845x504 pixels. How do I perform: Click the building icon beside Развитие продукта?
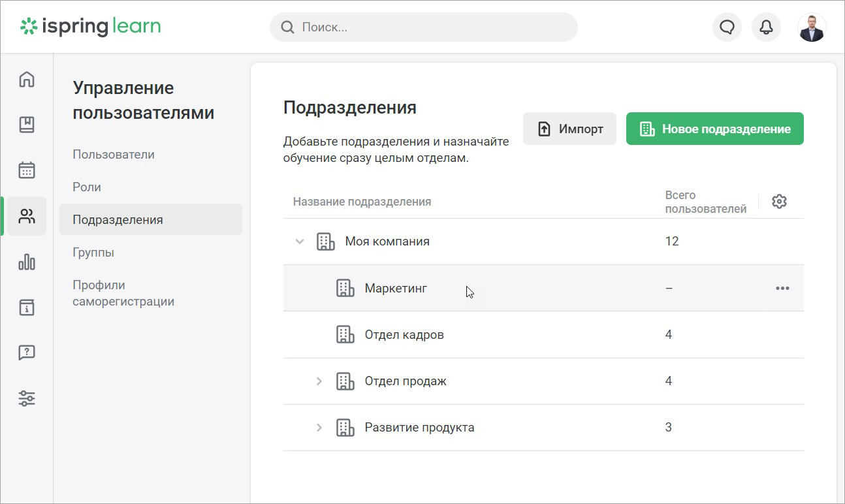click(x=345, y=428)
